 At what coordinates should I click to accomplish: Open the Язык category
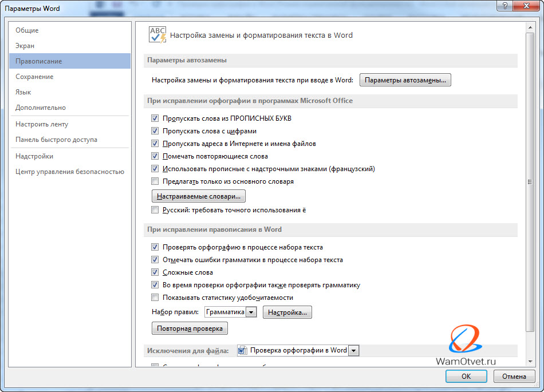(x=70, y=92)
